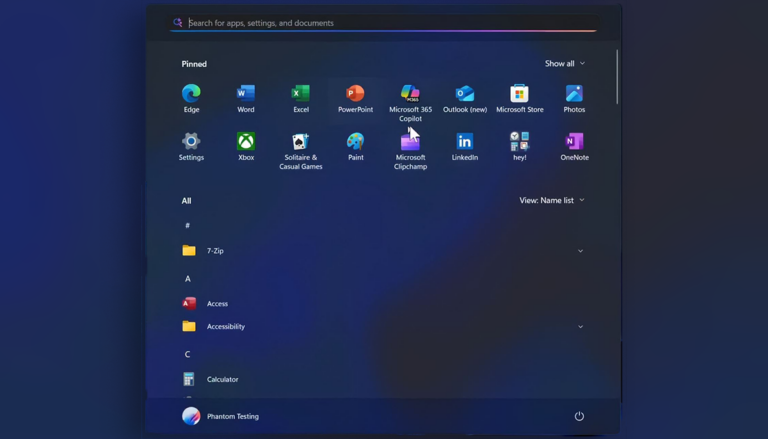Expand the 7-Zip folder chevron

pyautogui.click(x=580, y=251)
